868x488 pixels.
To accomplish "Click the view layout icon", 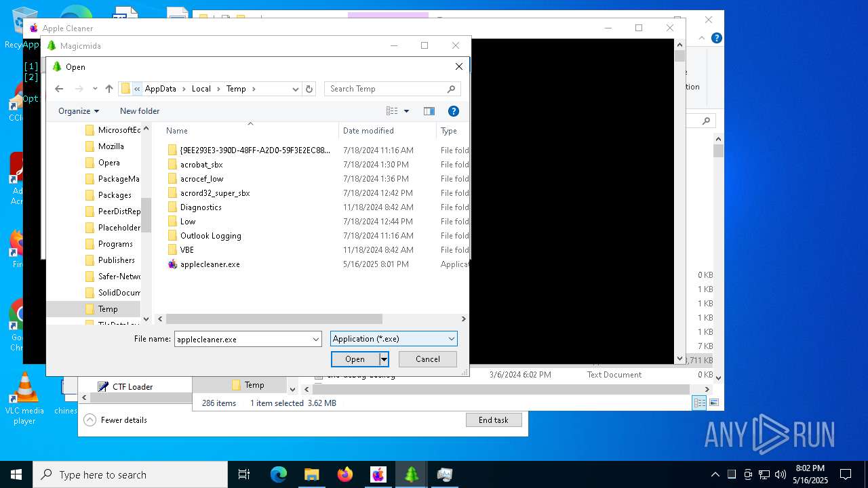I will 392,111.
